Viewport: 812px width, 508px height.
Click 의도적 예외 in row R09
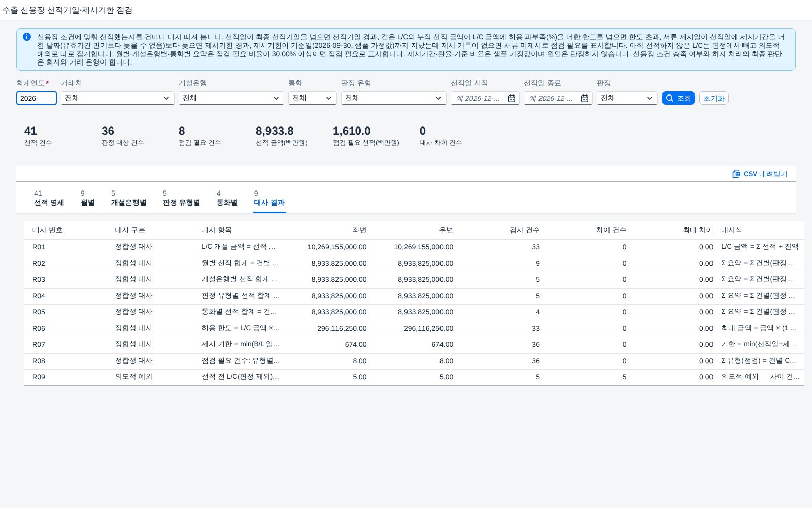[x=134, y=377]
